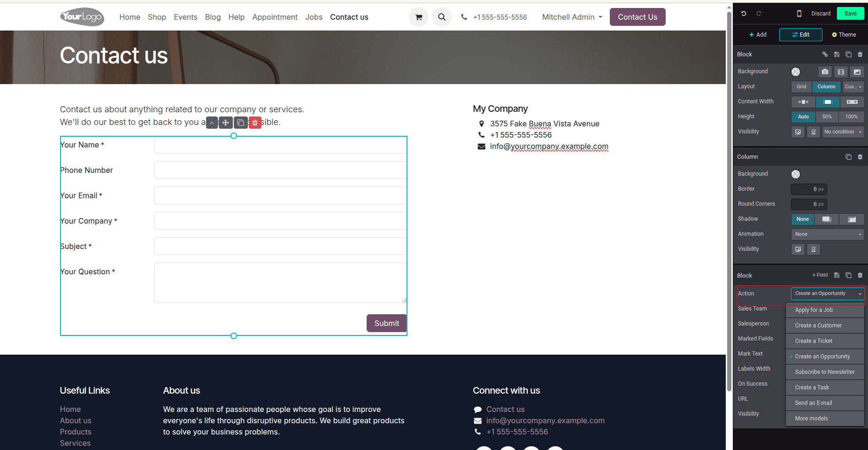Choose Send an E-mail action
The width and height of the screenshot is (868, 450).
825,403
